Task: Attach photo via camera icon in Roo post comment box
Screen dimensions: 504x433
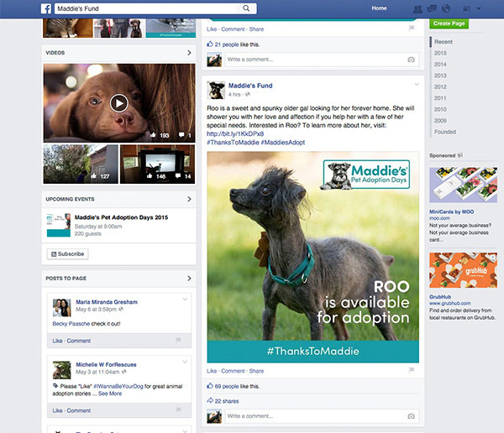Action: (411, 416)
